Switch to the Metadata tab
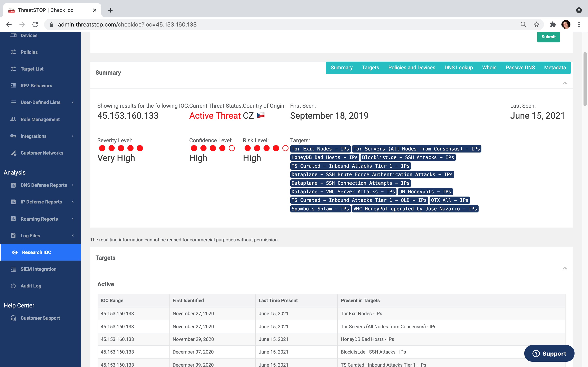 point(555,68)
